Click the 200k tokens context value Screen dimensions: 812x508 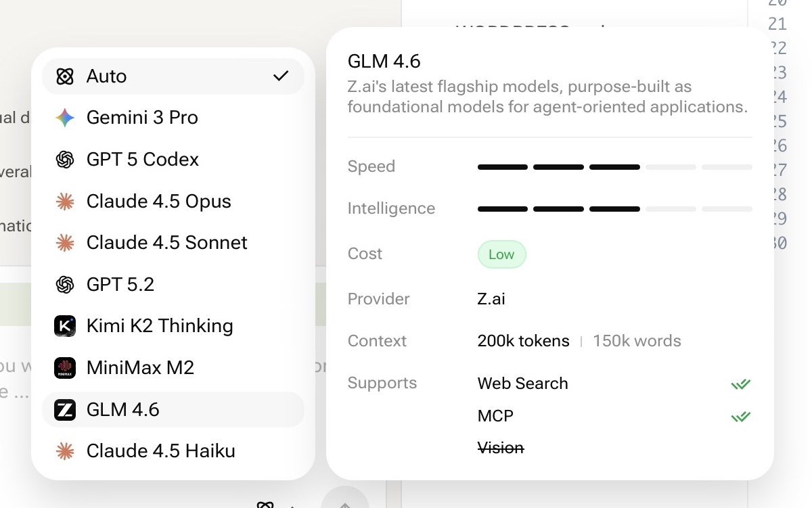click(524, 341)
